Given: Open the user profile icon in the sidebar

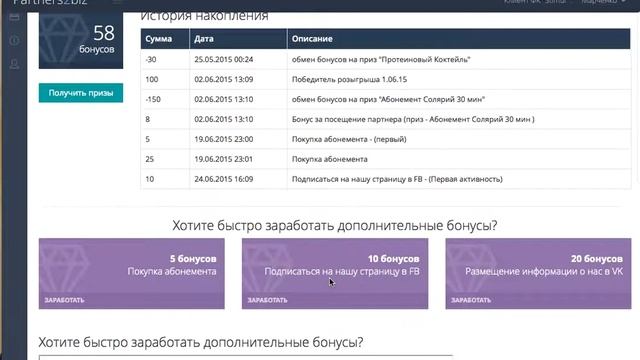Looking at the screenshot, I should click(x=14, y=64).
